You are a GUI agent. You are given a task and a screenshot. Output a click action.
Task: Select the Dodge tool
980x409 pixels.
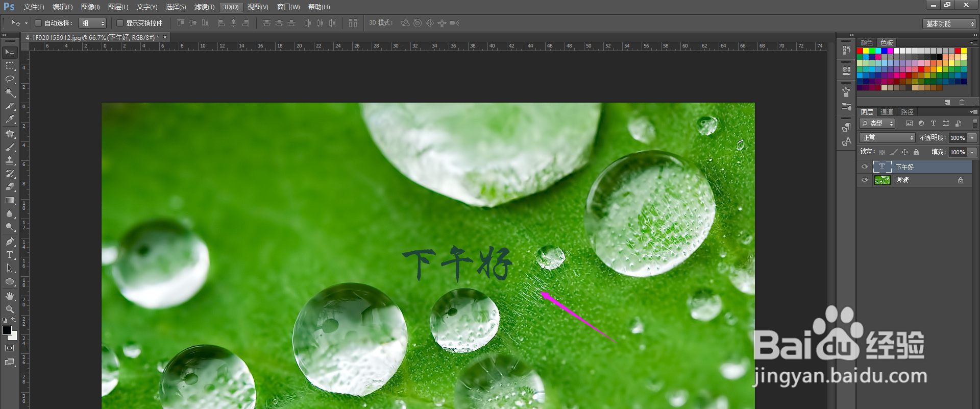click(10, 227)
